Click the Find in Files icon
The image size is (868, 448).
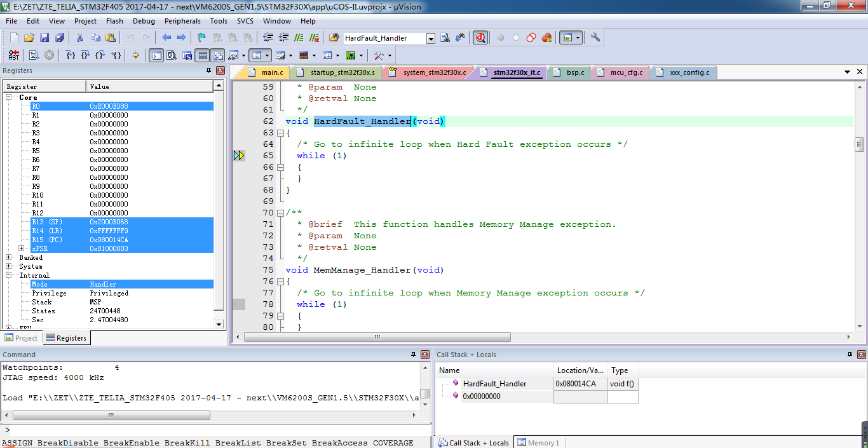[x=334, y=37]
